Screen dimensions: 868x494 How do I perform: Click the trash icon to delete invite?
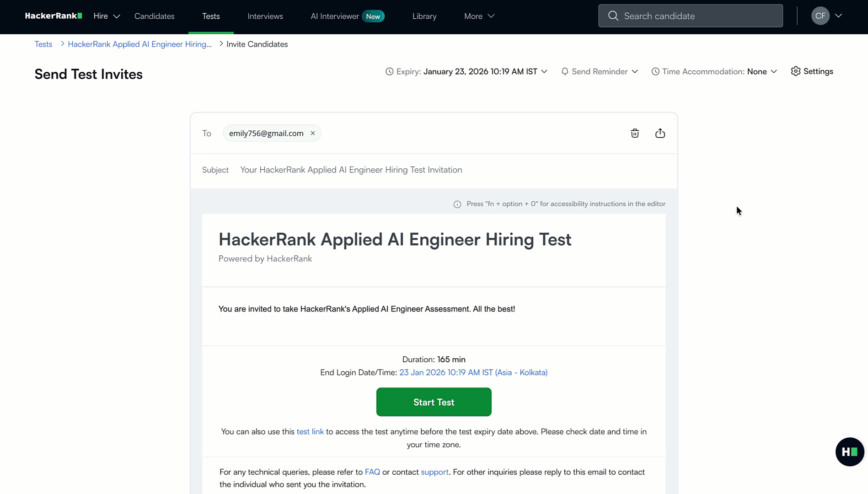(635, 133)
